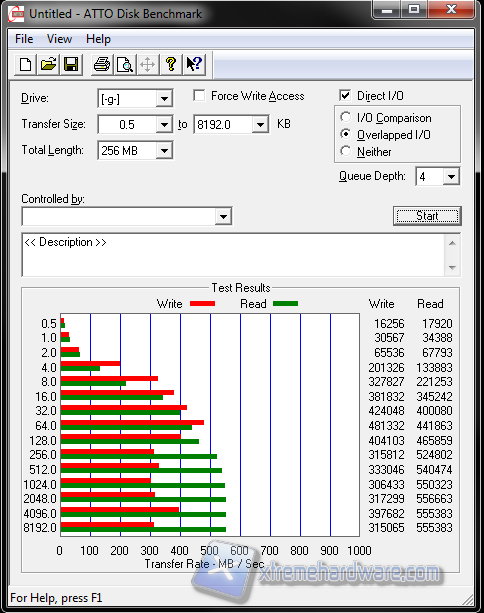Expand the Drive dropdown list
The image size is (484, 613).
pos(165,99)
